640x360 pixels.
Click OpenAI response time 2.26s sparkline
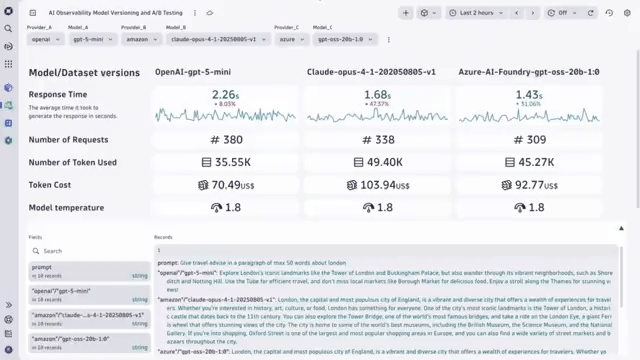[x=225, y=116]
